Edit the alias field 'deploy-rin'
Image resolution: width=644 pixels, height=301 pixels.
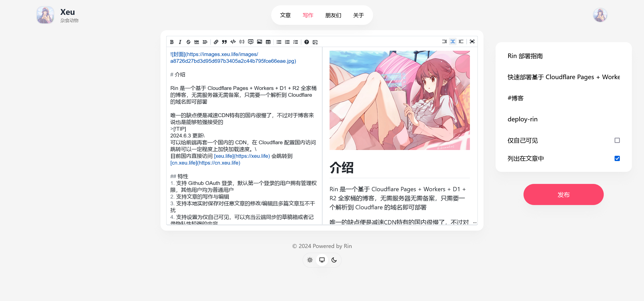(x=563, y=119)
